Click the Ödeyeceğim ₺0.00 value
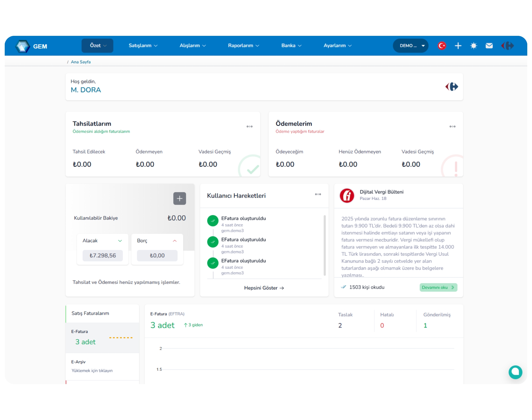Screen dimensions: 532x420 tap(285, 164)
